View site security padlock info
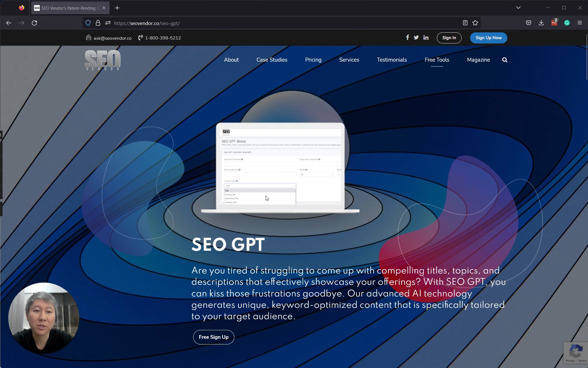 [x=98, y=23]
